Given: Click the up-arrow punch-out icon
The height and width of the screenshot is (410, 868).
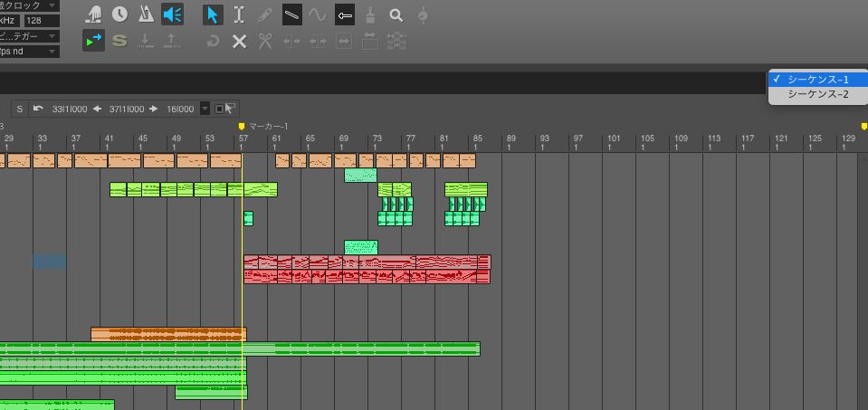Looking at the screenshot, I should point(172,41).
